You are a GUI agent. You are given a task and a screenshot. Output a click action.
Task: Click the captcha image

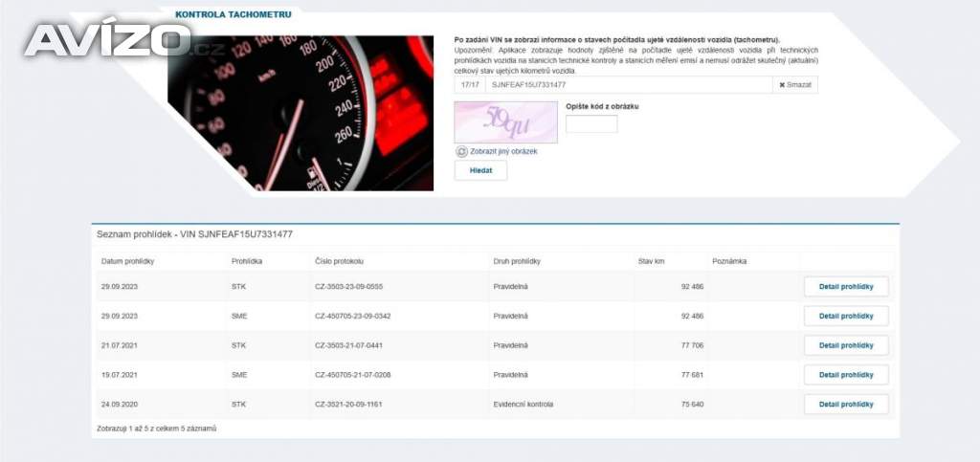point(505,122)
